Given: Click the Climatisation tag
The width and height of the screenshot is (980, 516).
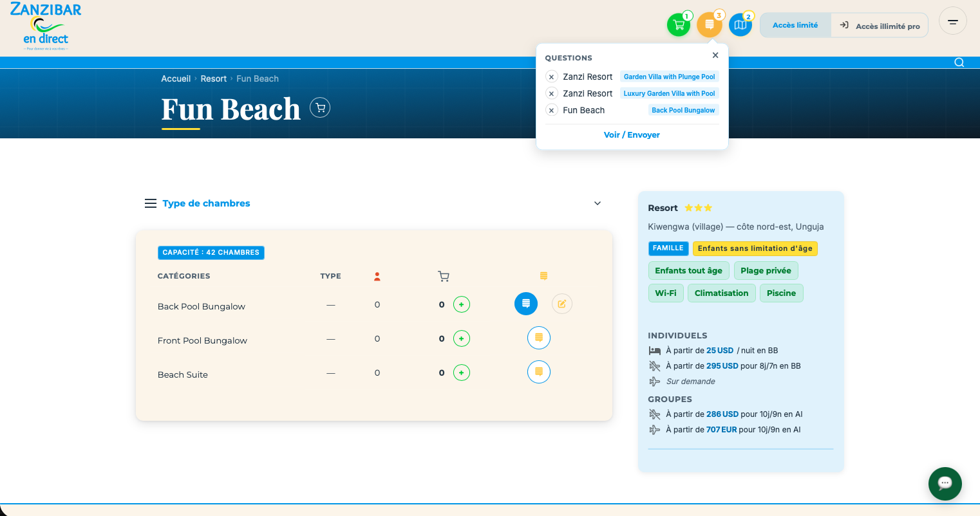Looking at the screenshot, I should point(721,293).
